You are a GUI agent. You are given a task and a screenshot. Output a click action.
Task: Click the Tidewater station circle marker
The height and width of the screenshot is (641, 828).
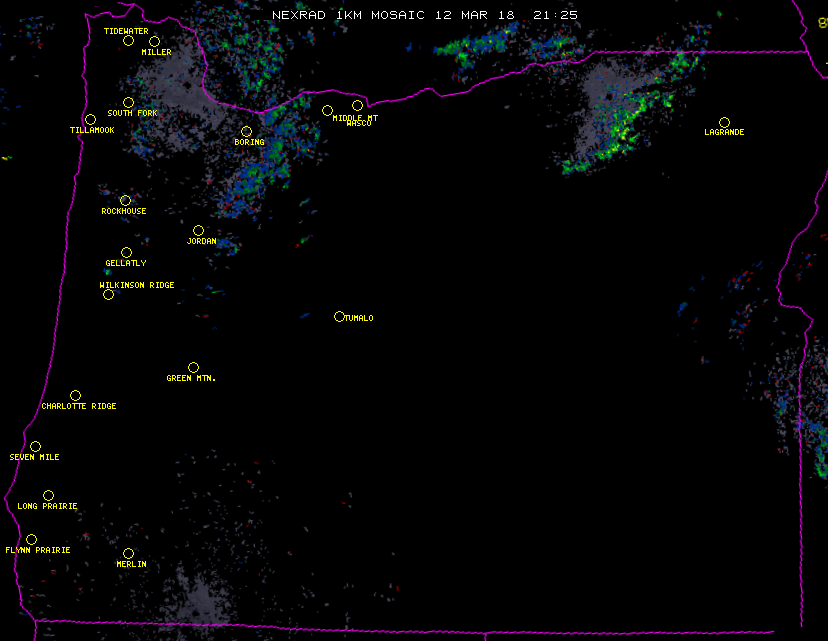coord(128,41)
